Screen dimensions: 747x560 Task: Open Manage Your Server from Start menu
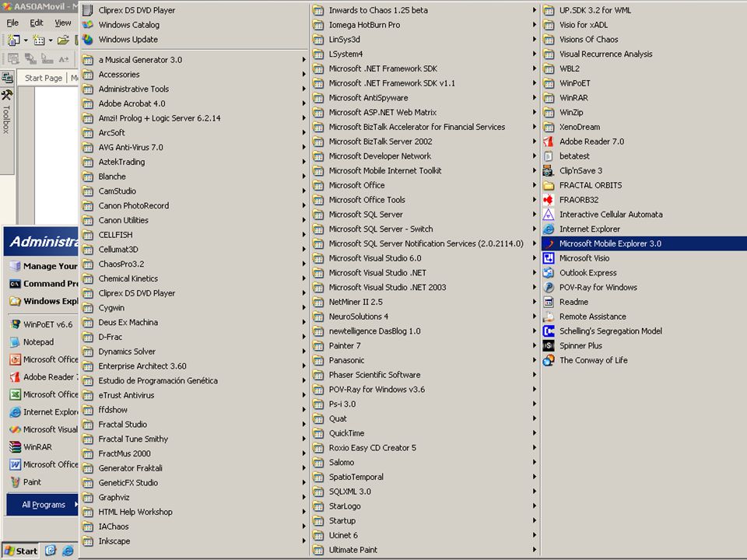tap(43, 266)
